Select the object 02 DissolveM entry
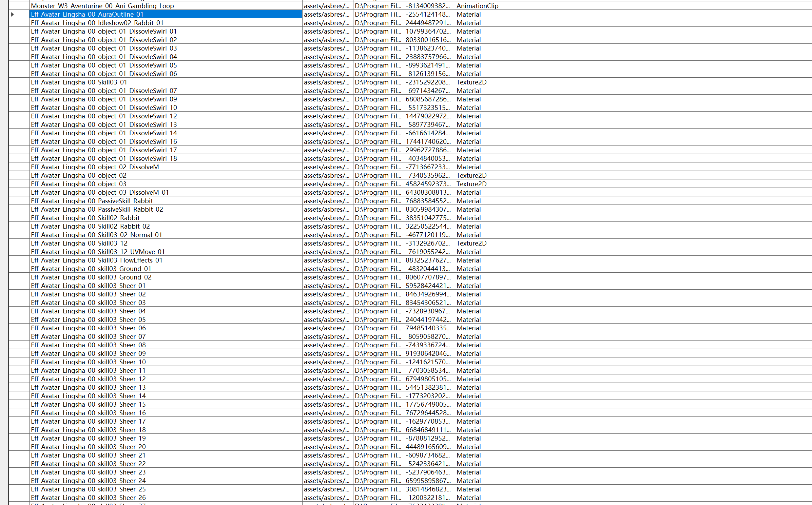 pyautogui.click(x=95, y=167)
